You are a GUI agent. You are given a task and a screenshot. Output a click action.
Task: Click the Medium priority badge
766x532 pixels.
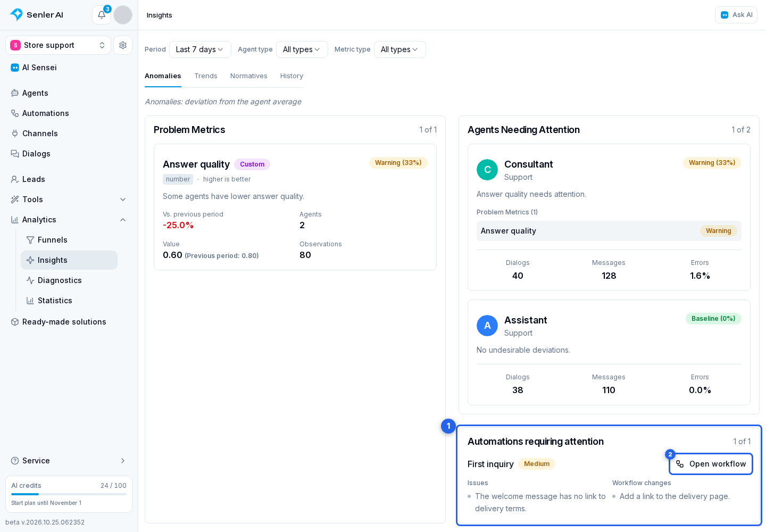[x=537, y=464]
